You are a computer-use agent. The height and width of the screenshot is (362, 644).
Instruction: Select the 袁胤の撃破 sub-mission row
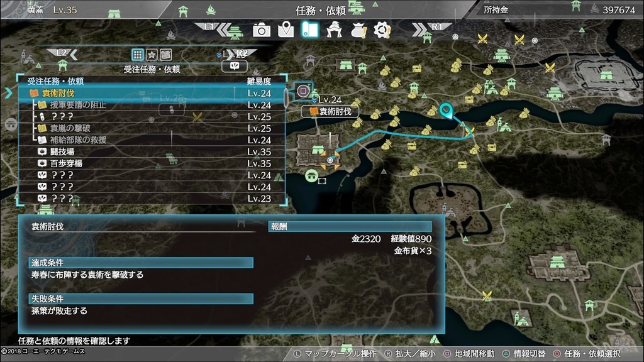[152, 128]
